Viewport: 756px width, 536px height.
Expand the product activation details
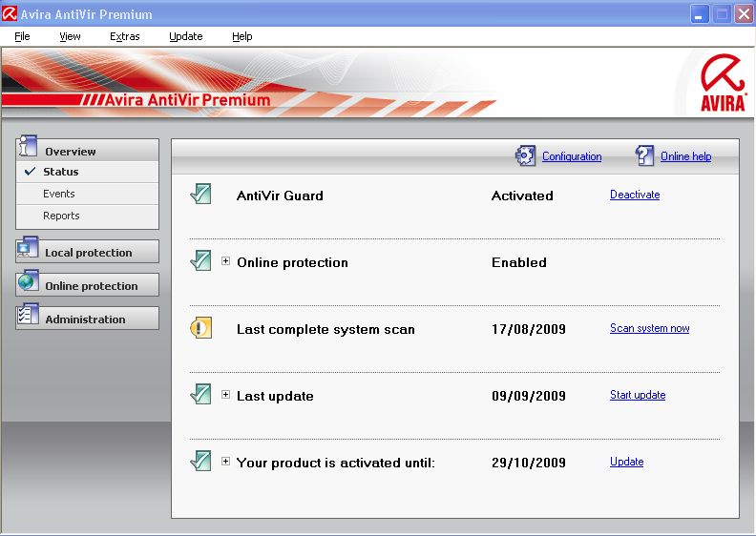pyautogui.click(x=225, y=461)
